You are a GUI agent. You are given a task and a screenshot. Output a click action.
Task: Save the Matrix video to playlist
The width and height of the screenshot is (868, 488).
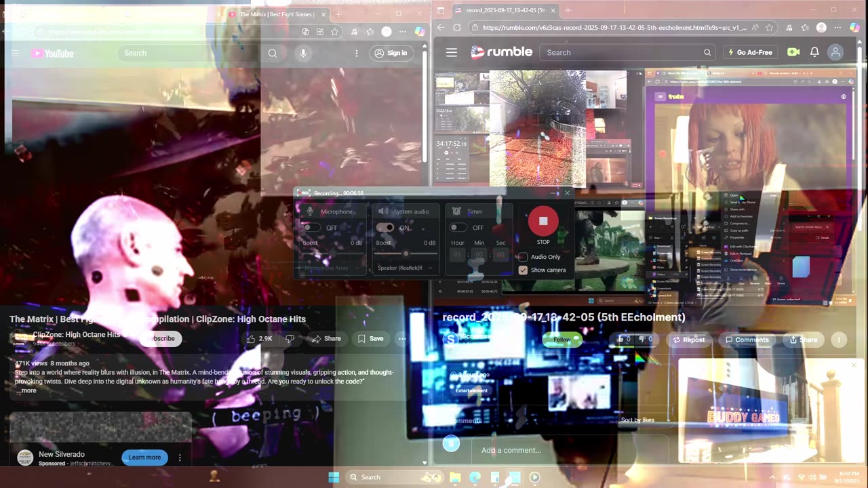(x=371, y=338)
